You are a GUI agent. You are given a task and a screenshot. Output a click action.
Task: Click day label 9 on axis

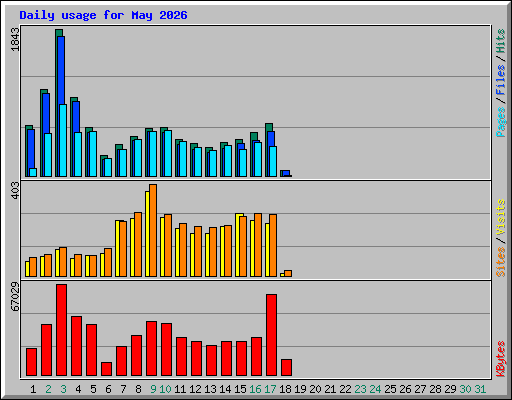pos(153,389)
